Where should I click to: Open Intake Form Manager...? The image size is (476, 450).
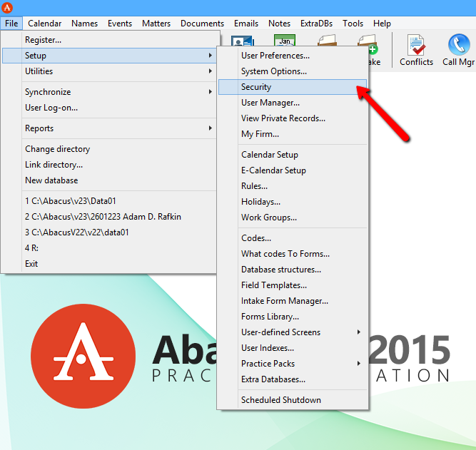point(293,301)
